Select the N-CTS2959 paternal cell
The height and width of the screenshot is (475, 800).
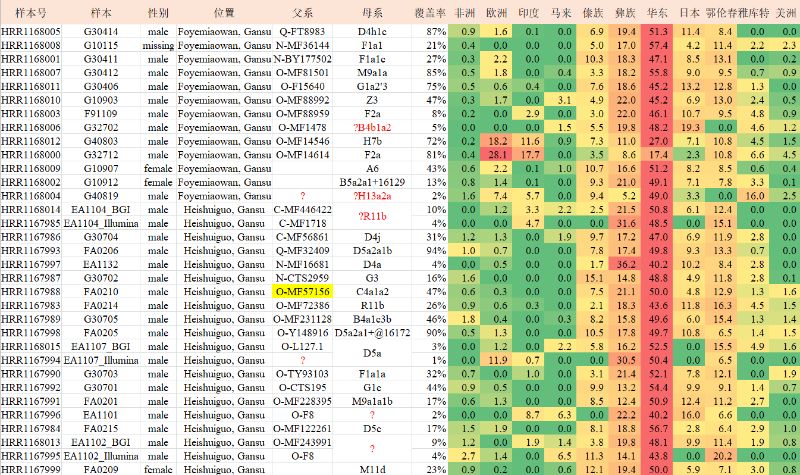(303, 278)
